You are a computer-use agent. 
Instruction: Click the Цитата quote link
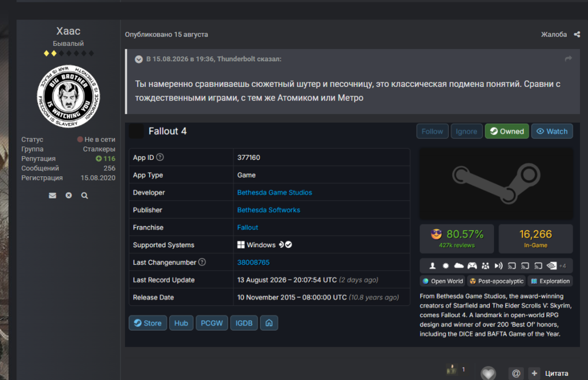pyautogui.click(x=556, y=374)
